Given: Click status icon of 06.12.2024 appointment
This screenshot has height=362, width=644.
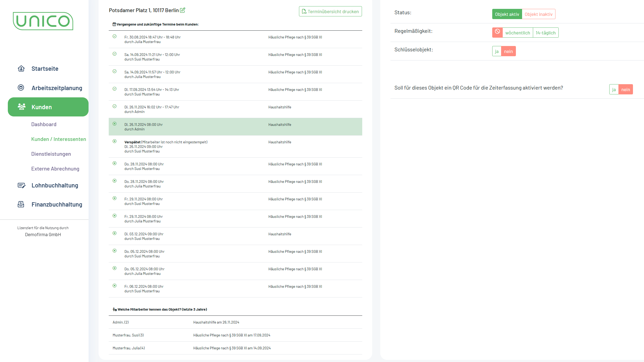Looking at the screenshot, I should coord(115,286).
